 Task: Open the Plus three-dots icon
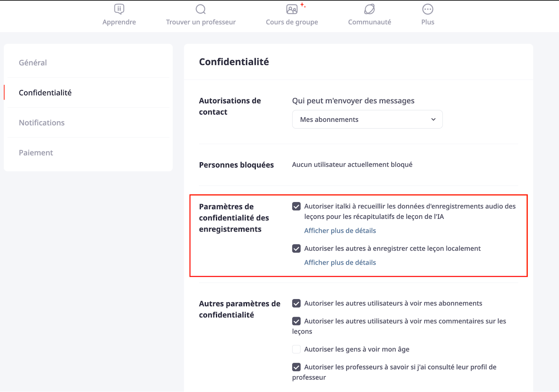click(428, 9)
